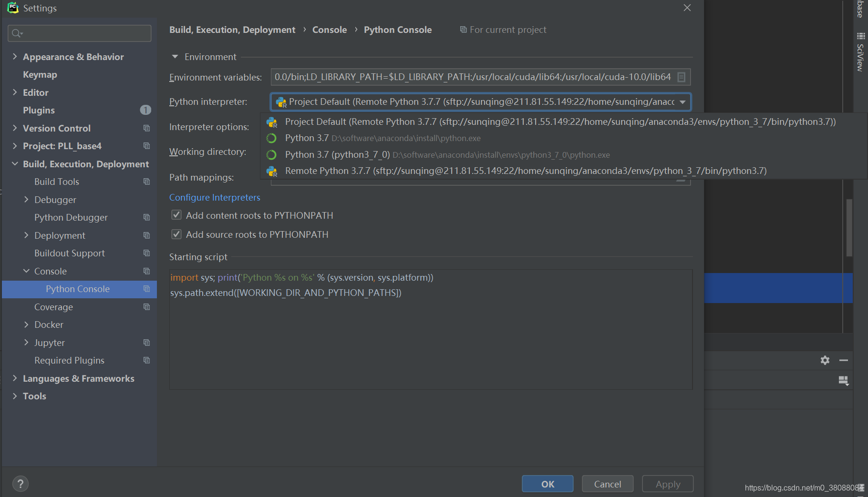868x497 pixels.
Task: Click the background editor vertical scrollbar
Action: pyautogui.click(x=849, y=228)
